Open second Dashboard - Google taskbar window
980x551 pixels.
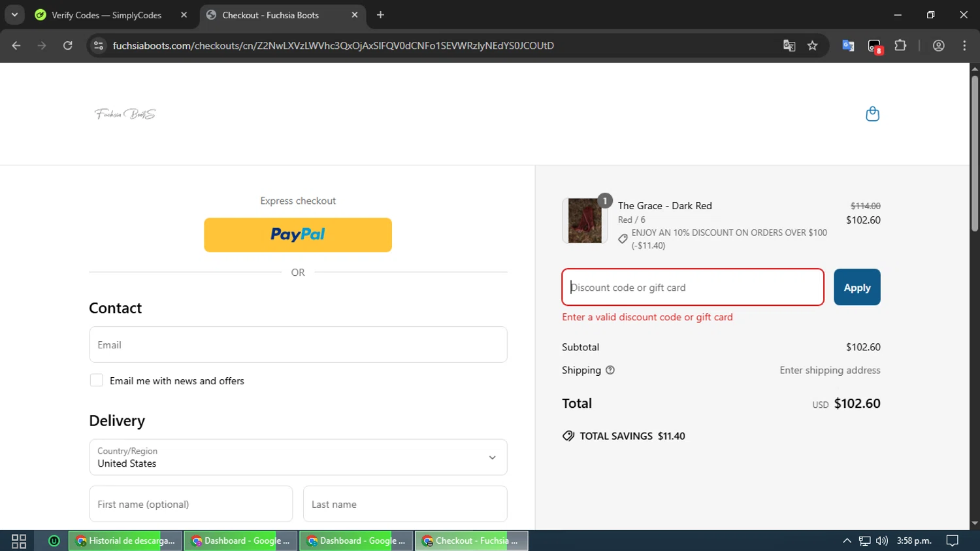(x=356, y=541)
